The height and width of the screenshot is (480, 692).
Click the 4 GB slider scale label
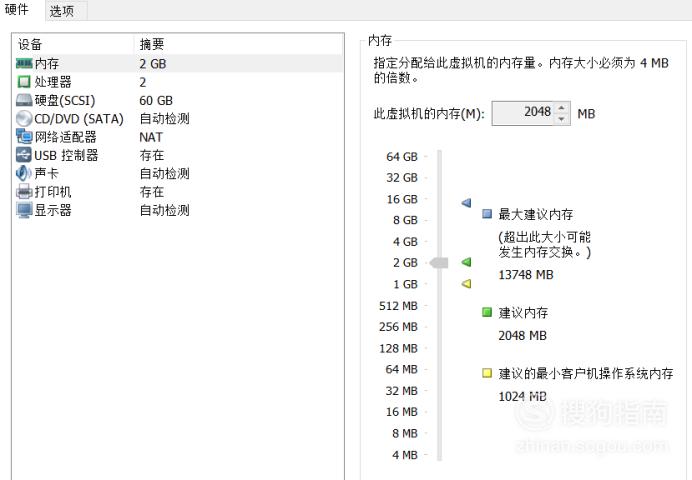pyautogui.click(x=405, y=242)
